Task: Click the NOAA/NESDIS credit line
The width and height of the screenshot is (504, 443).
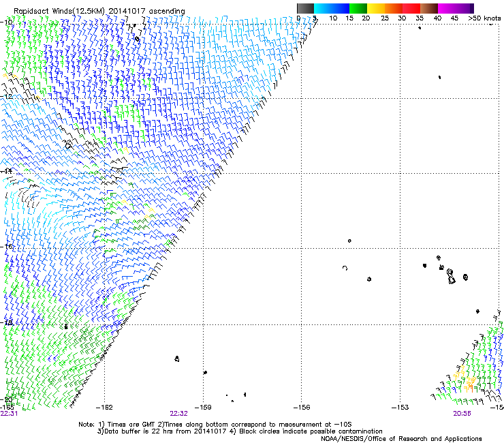Action: [x=401, y=438]
